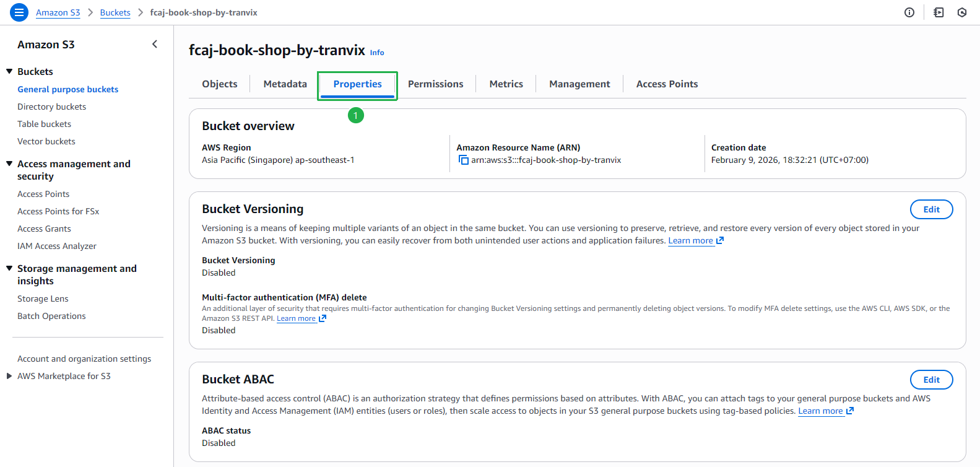Open the hamburger navigation menu icon
The image size is (980, 467).
tap(19, 12)
